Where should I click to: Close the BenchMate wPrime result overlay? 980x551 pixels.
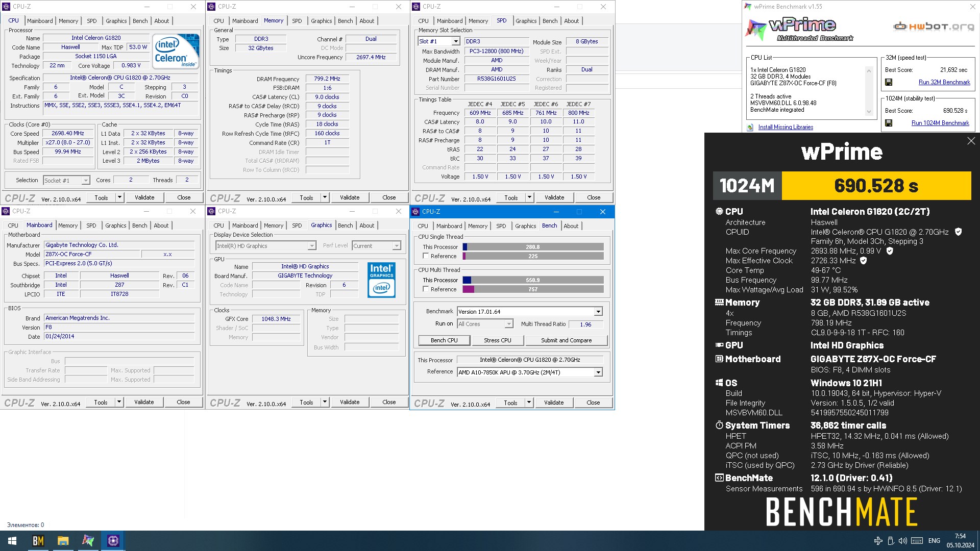971,141
